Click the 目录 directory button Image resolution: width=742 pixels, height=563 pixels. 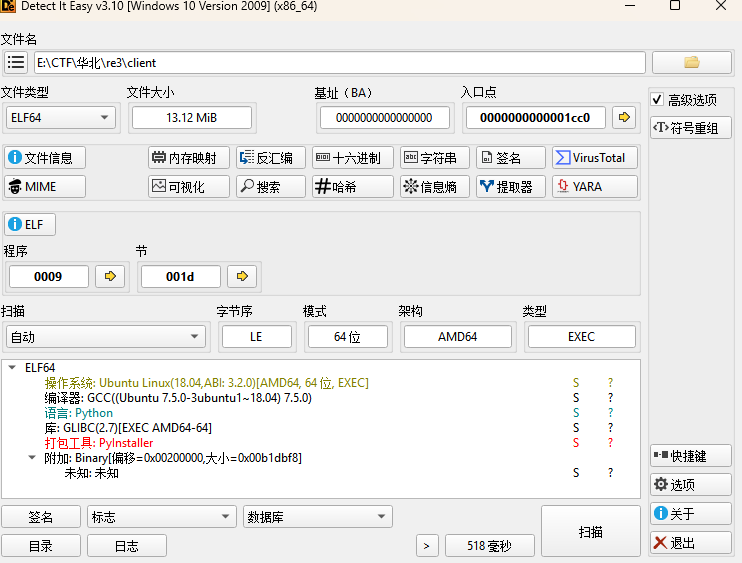click(x=41, y=546)
